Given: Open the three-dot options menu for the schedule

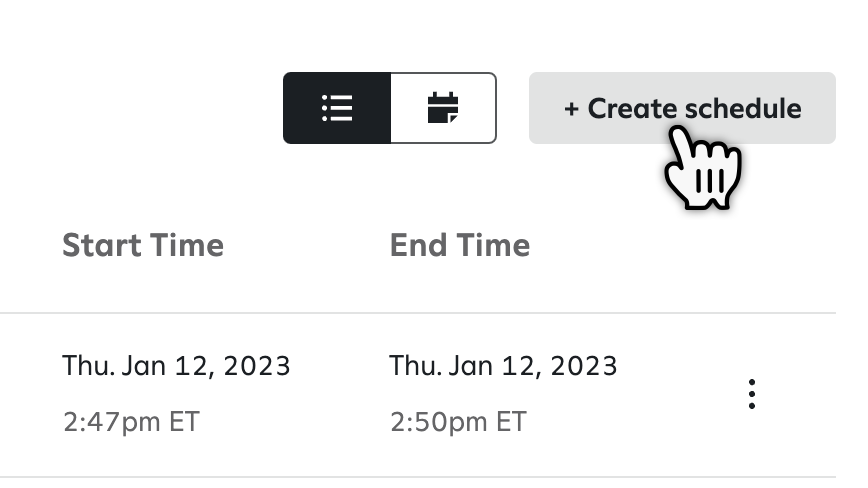Looking at the screenshot, I should (751, 394).
